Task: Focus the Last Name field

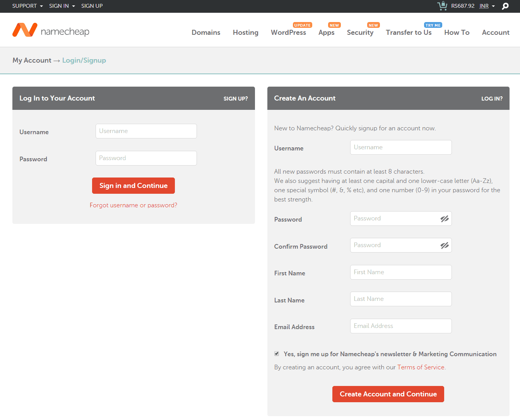Action: click(401, 299)
